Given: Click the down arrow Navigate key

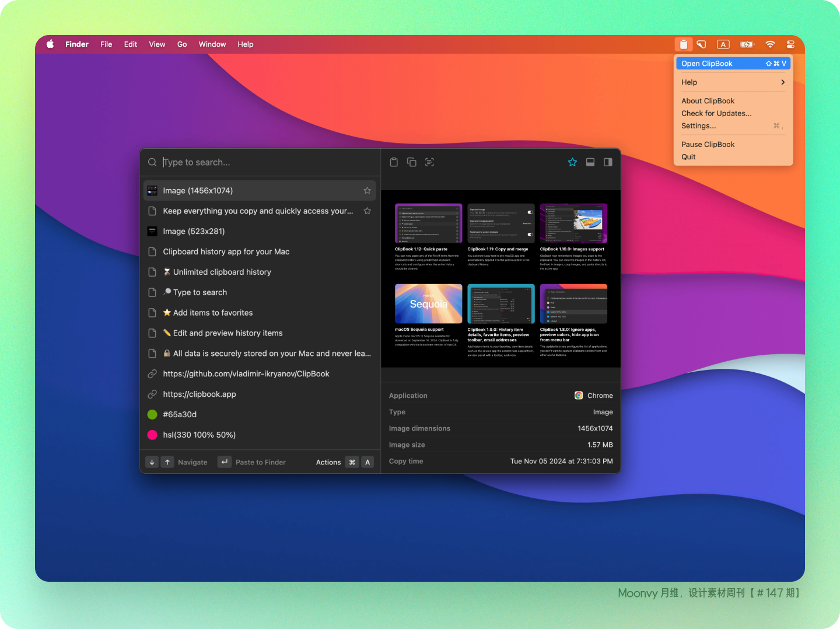Looking at the screenshot, I should tap(152, 462).
